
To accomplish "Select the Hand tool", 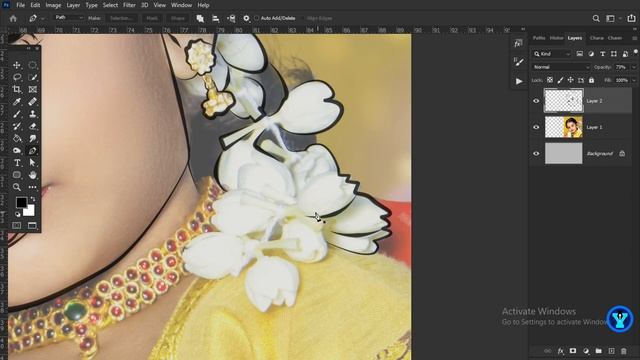I will point(33,175).
